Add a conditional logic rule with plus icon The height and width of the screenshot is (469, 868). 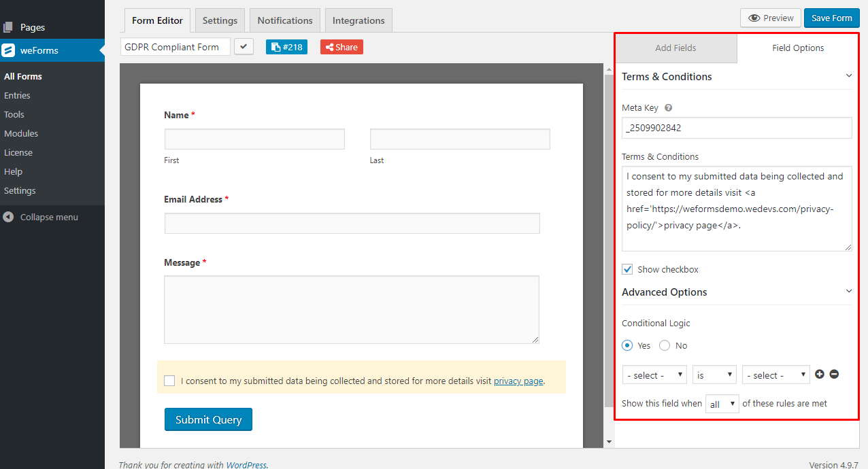820,375
